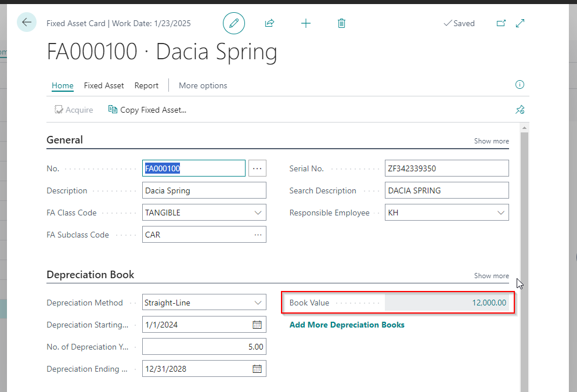The width and height of the screenshot is (577, 392).
Task: Click the Depreciation Starting Date field
Action: tap(204, 325)
